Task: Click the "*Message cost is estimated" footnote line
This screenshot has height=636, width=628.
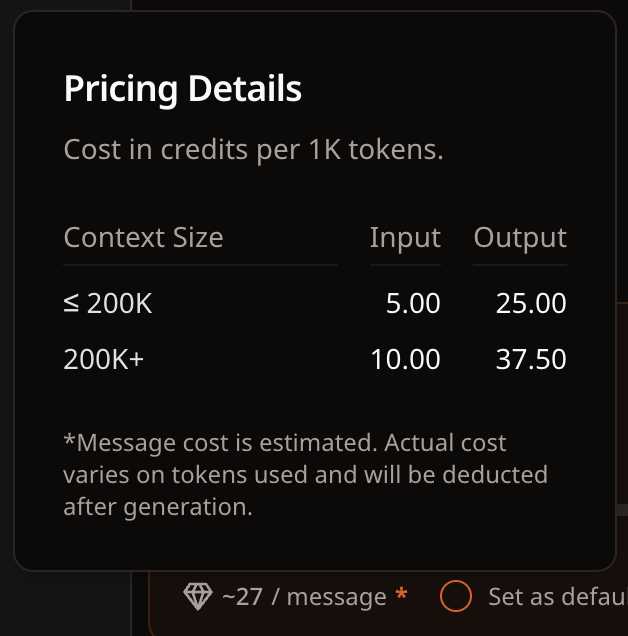Action: [x=284, y=442]
